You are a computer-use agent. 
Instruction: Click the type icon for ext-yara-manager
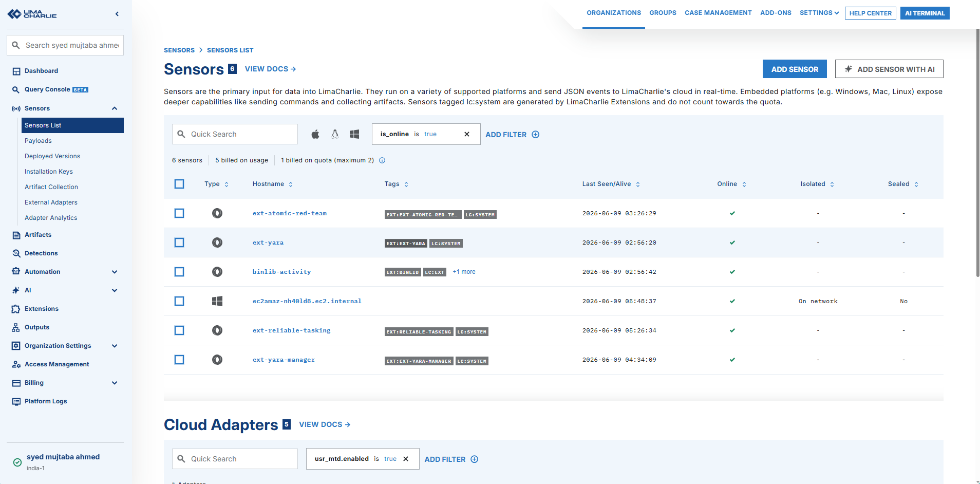tap(217, 360)
